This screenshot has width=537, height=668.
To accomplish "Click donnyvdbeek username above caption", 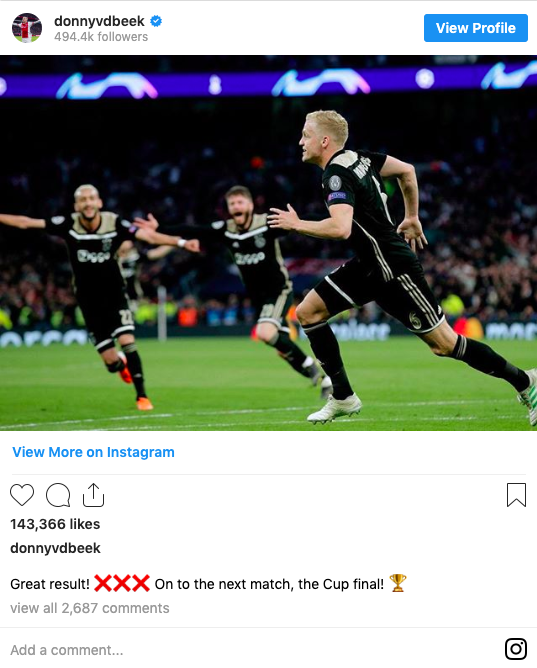I will pos(55,548).
